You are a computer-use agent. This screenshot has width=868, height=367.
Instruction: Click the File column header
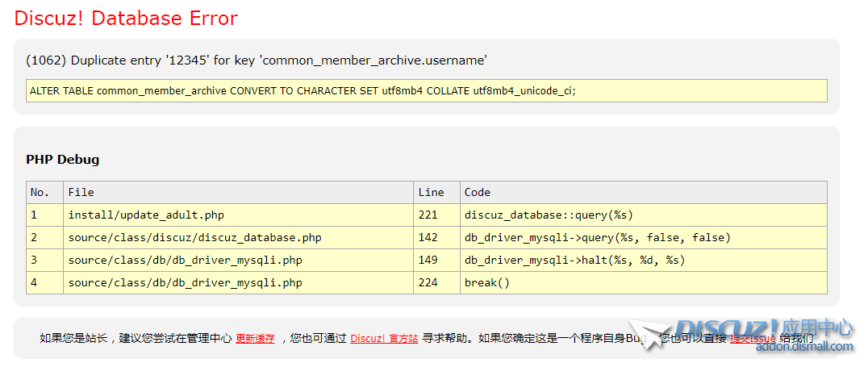click(81, 192)
